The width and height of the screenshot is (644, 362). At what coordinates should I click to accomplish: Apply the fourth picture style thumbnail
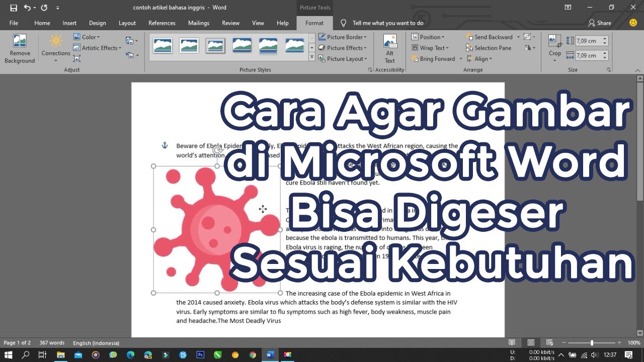[242, 46]
